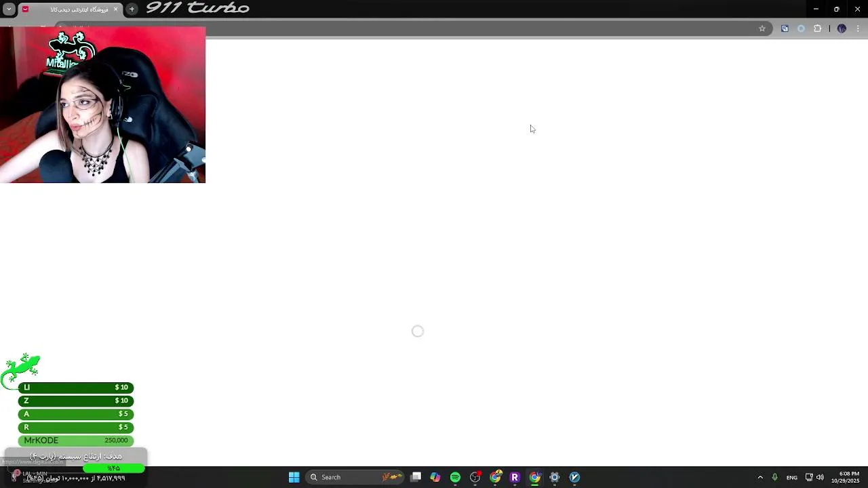Image resolution: width=868 pixels, height=488 pixels.
Task: Click the green microphone tray icon
Action: [x=774, y=477]
